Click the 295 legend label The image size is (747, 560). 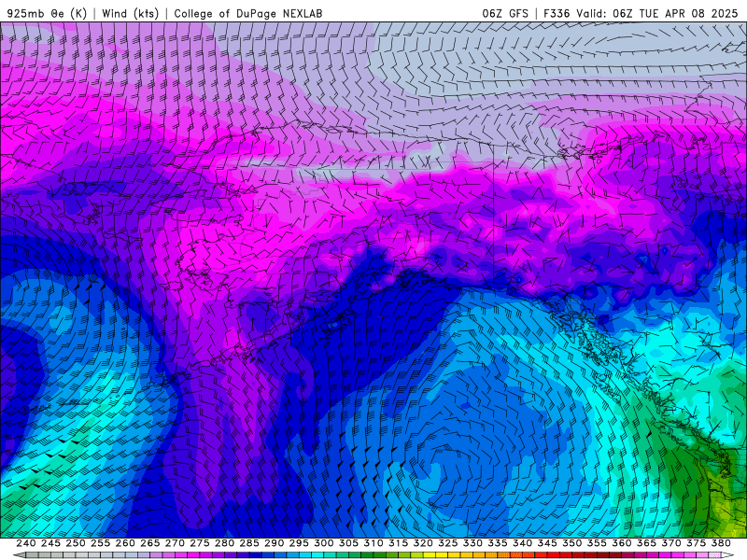point(299,543)
